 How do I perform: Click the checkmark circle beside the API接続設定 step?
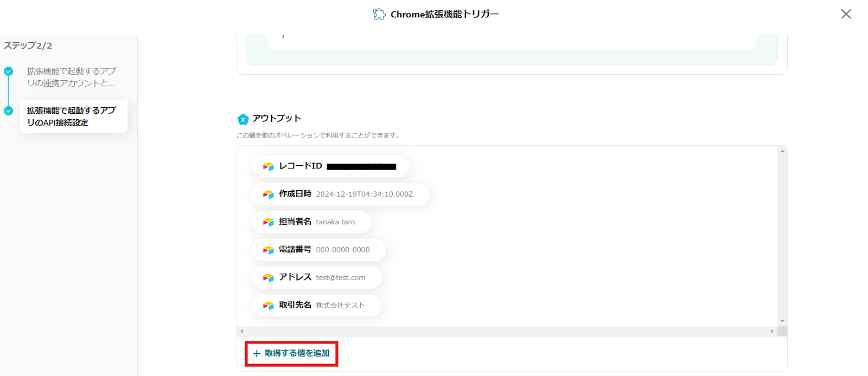[9, 111]
